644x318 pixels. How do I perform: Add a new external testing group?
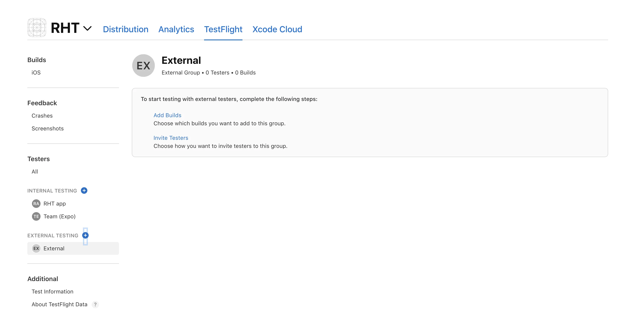click(86, 235)
